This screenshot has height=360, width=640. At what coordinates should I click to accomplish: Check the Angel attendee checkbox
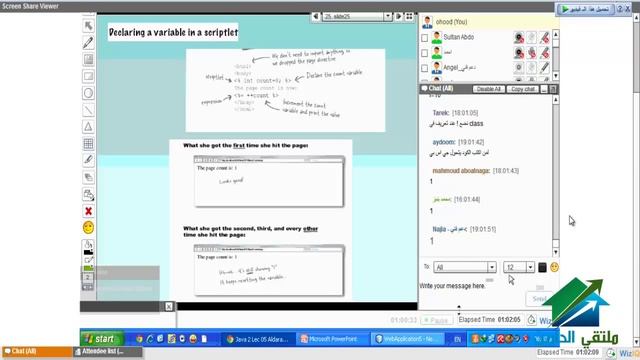coord(424,68)
